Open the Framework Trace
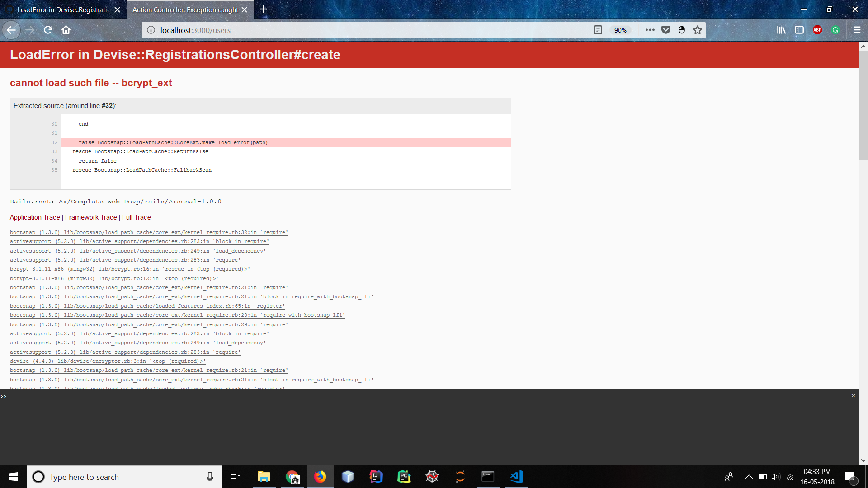The image size is (868, 488). pyautogui.click(x=90, y=217)
